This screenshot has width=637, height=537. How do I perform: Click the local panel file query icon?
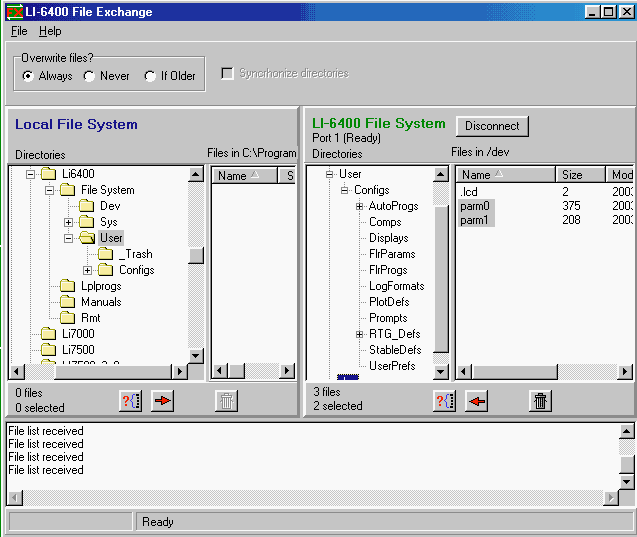click(x=131, y=401)
